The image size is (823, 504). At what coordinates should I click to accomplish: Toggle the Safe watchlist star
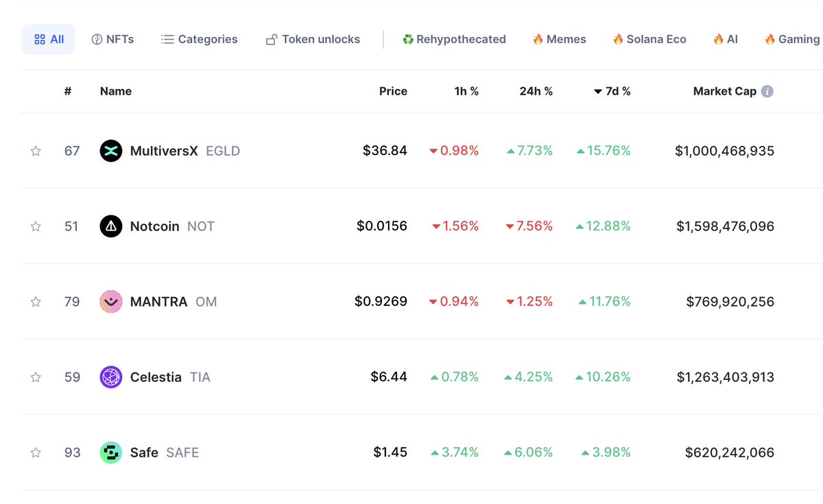click(36, 453)
